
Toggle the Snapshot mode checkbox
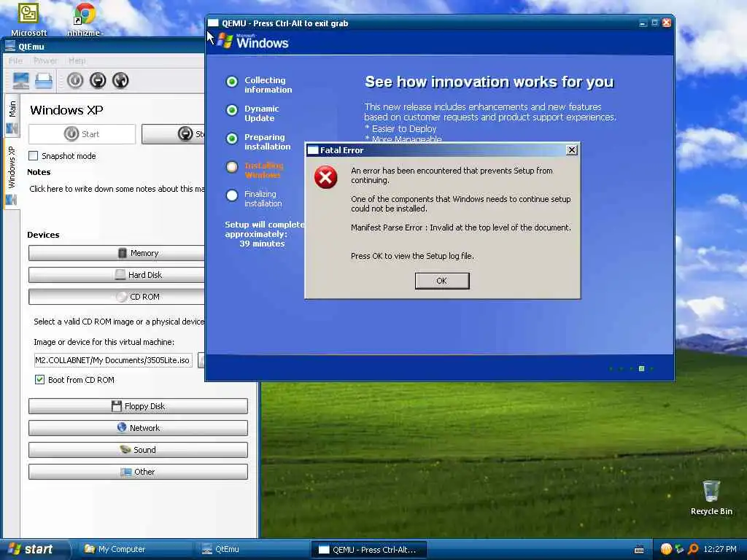tap(34, 156)
